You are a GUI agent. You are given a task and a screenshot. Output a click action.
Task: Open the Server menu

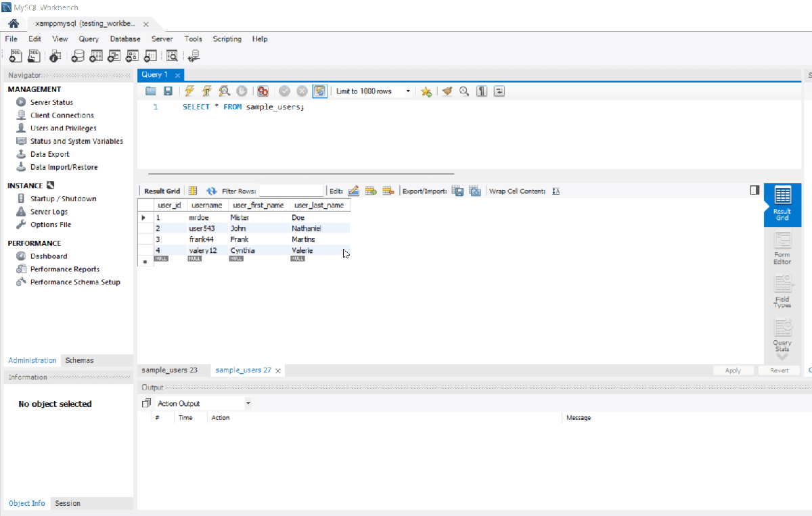pyautogui.click(x=162, y=39)
